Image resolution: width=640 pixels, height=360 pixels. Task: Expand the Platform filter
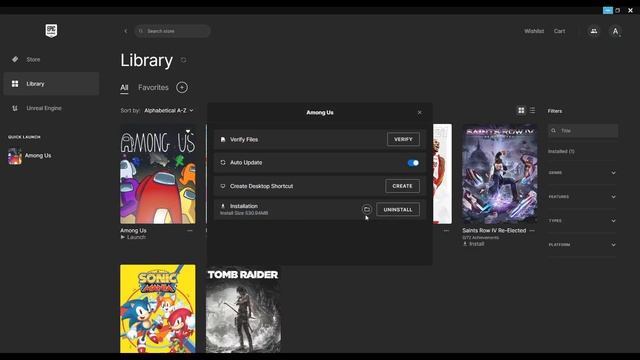(582, 245)
